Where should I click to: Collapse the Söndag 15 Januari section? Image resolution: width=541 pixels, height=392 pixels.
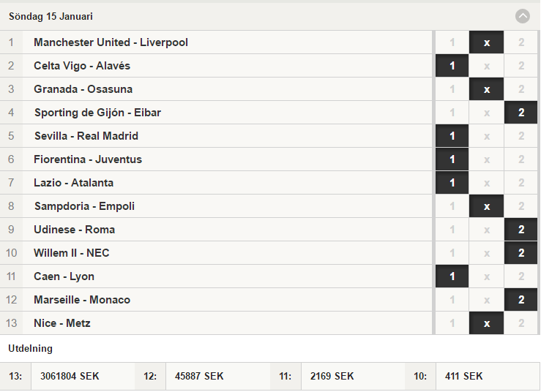tap(523, 16)
